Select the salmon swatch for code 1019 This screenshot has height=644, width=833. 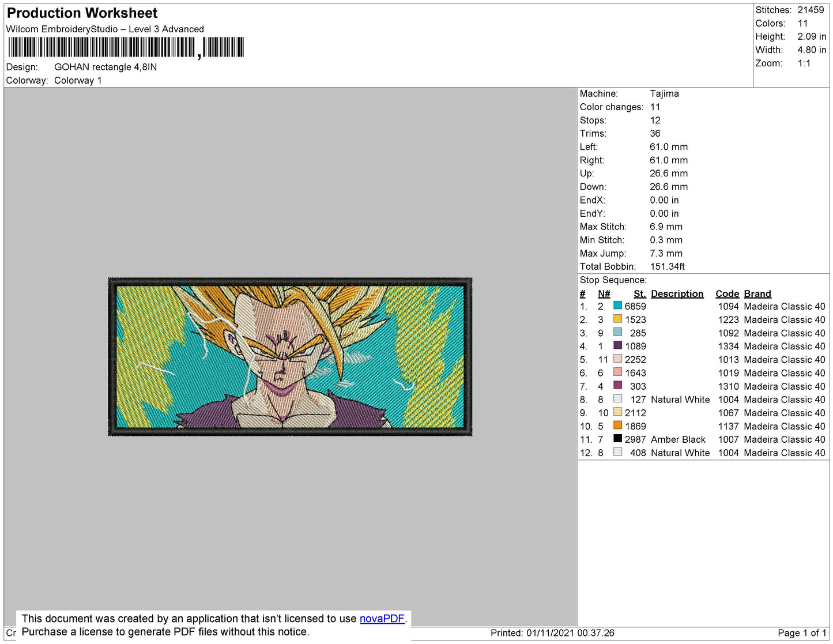click(x=617, y=372)
